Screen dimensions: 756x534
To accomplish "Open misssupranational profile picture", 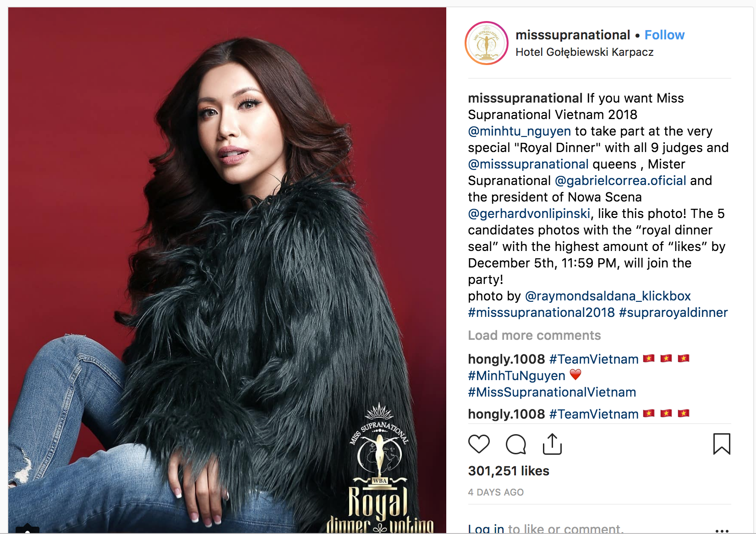I will (487, 43).
